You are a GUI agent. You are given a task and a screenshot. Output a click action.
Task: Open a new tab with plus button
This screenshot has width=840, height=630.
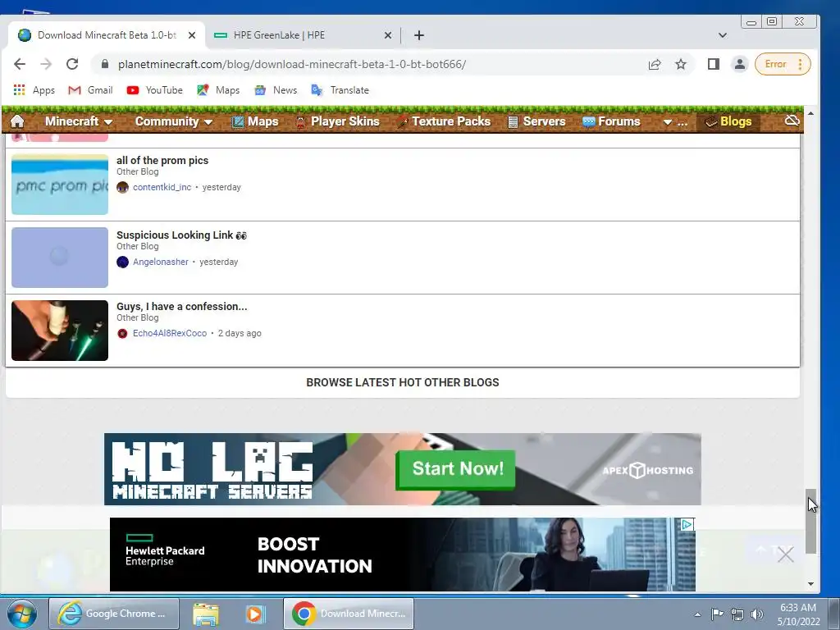pyautogui.click(x=419, y=35)
